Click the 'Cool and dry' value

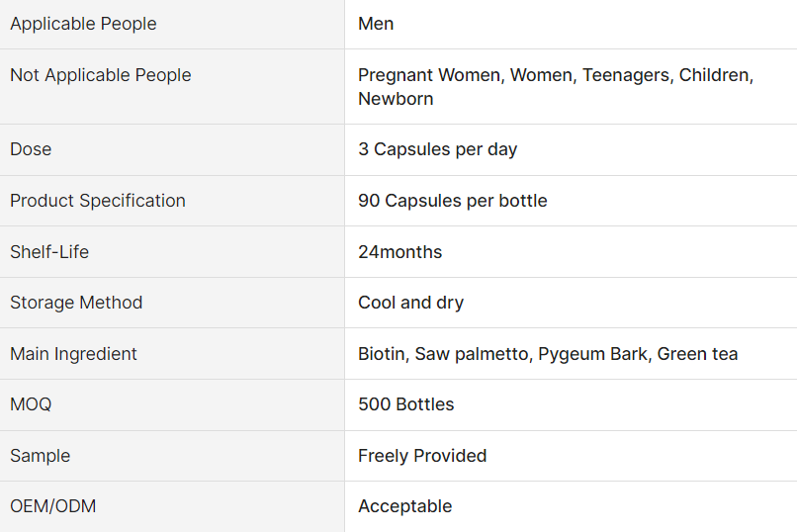pos(410,303)
